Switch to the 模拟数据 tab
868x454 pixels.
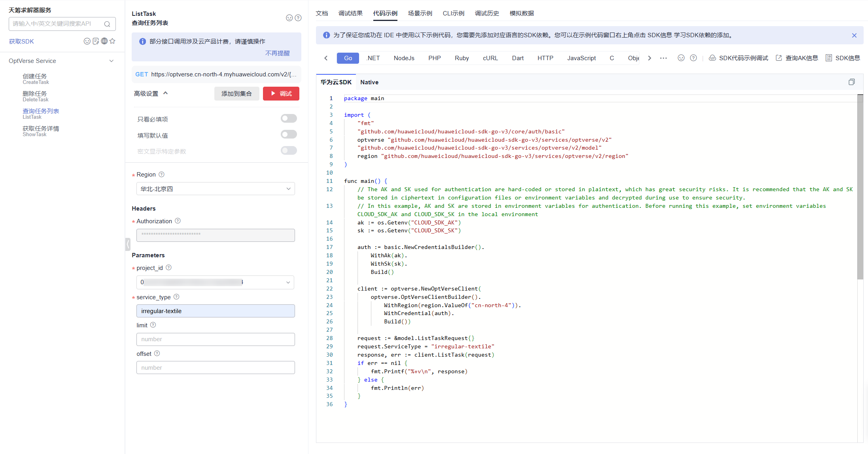tap(522, 13)
